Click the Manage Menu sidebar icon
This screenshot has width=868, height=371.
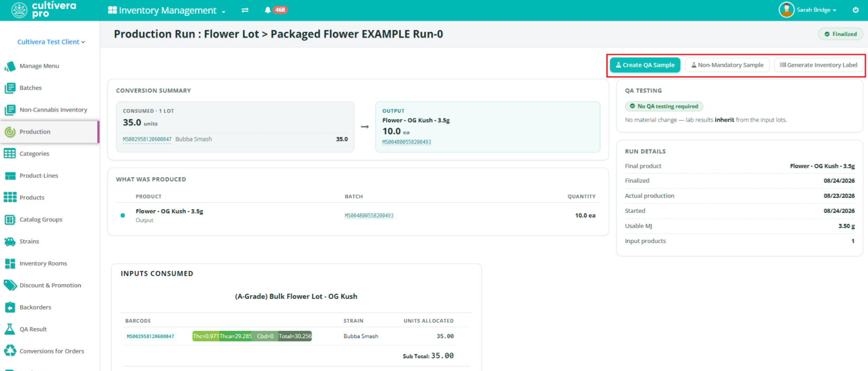click(x=10, y=66)
